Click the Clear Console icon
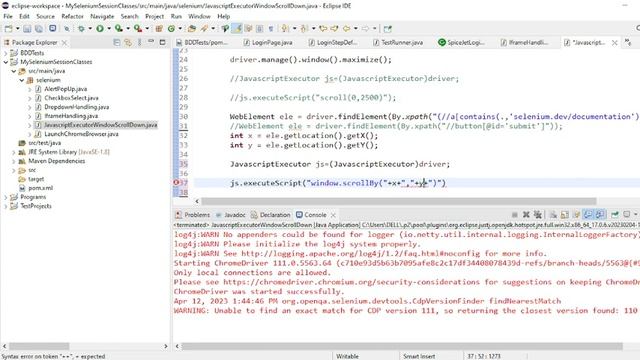Viewport: 640px width, 360px height. click(x=553, y=215)
